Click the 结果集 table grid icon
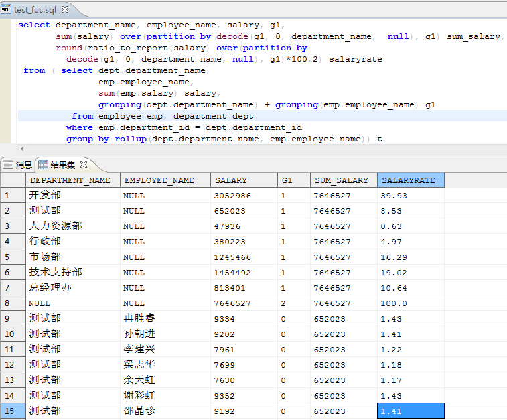The height and width of the screenshot is (420, 507). [43, 165]
